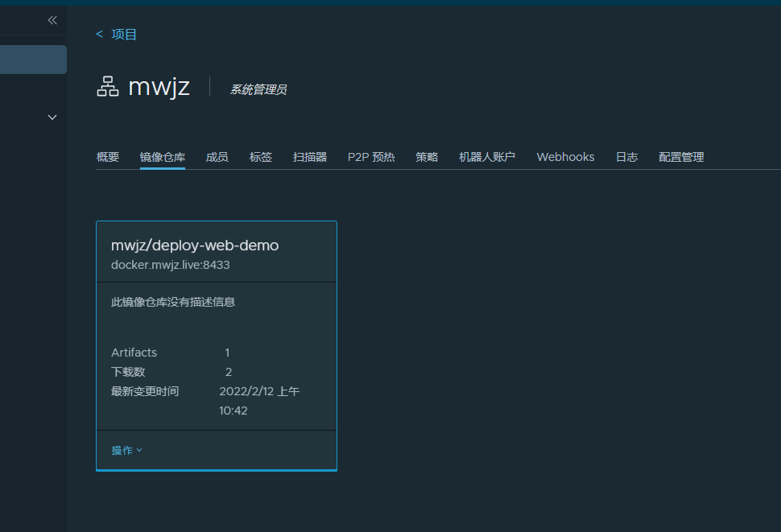Collapse the sidebar with the double-chevron icon
The height and width of the screenshot is (532, 781).
tap(52, 20)
